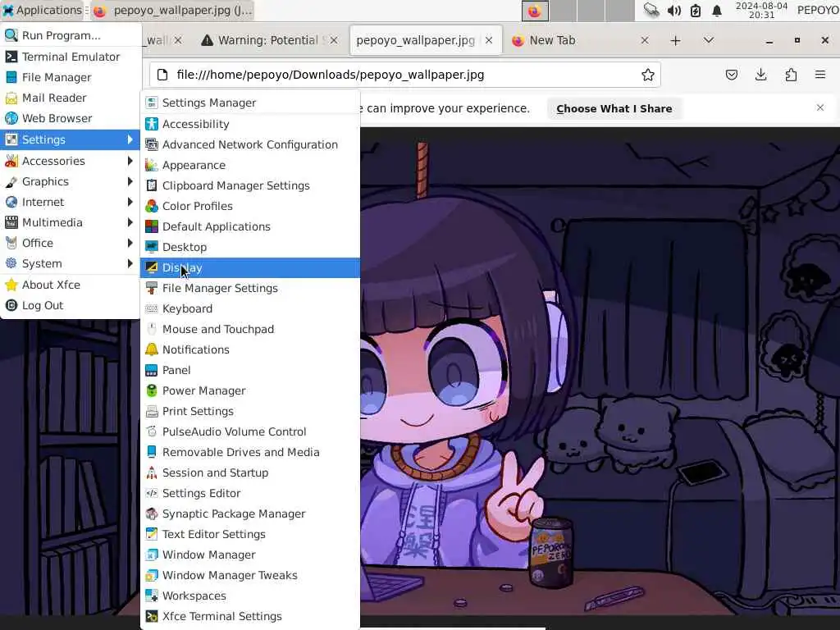
Task: Open File Manager Settings
Action: pyautogui.click(x=249, y=288)
